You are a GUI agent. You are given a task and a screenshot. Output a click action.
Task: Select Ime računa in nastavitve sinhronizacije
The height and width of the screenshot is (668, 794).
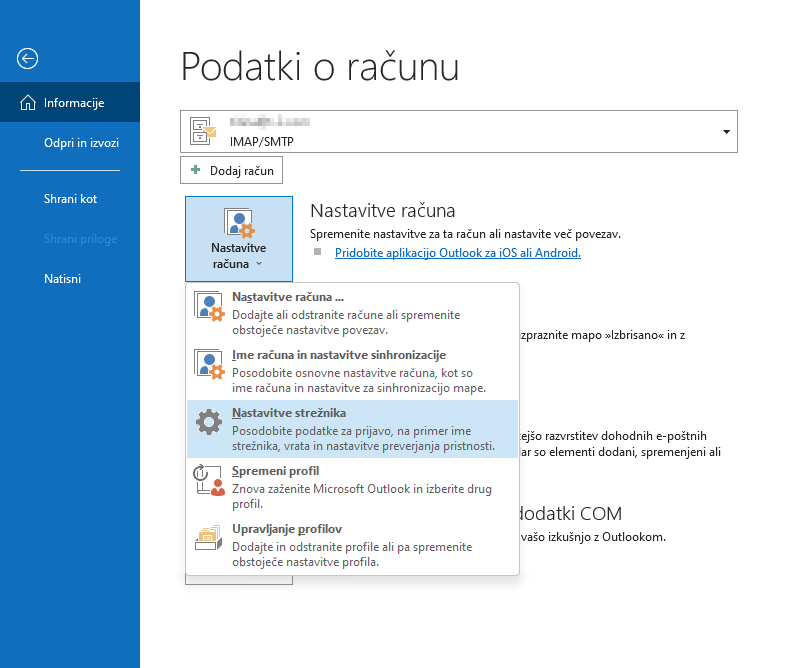point(339,355)
